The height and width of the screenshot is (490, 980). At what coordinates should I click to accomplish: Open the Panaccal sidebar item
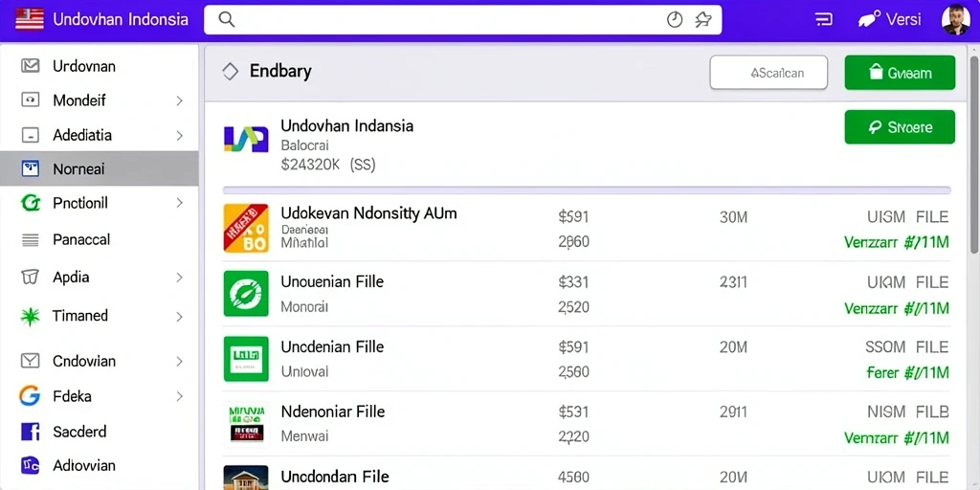pyautogui.click(x=100, y=239)
